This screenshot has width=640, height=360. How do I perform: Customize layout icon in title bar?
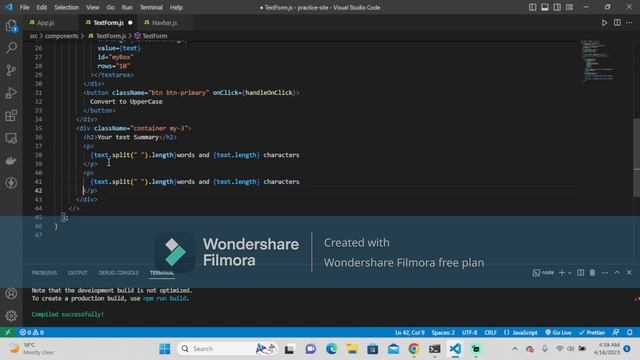(569, 7)
